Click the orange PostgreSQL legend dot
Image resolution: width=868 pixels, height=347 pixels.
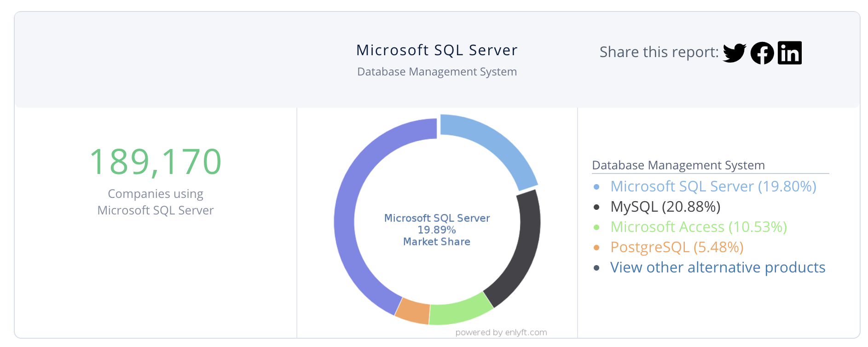tap(596, 248)
